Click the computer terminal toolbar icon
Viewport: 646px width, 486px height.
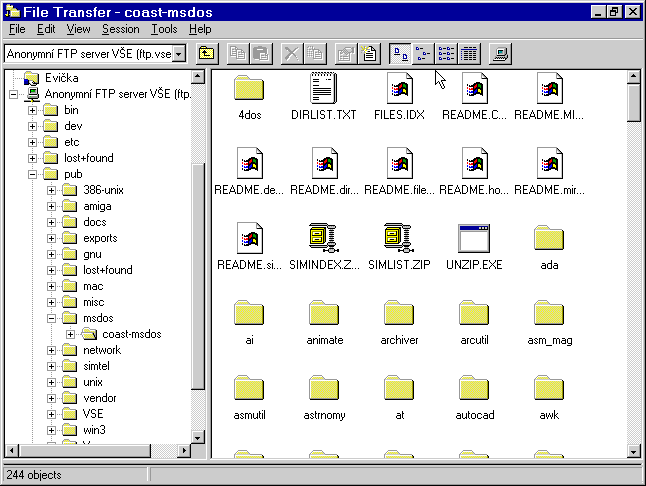(500, 54)
